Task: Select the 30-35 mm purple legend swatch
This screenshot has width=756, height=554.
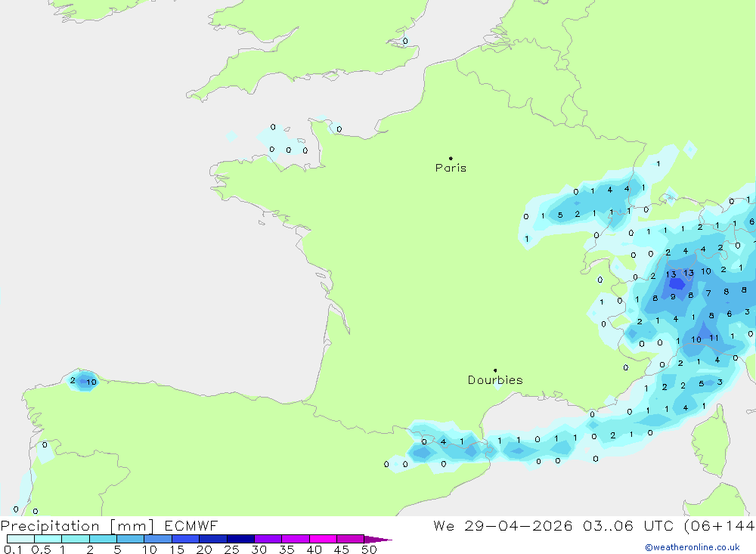Action: click(268, 539)
